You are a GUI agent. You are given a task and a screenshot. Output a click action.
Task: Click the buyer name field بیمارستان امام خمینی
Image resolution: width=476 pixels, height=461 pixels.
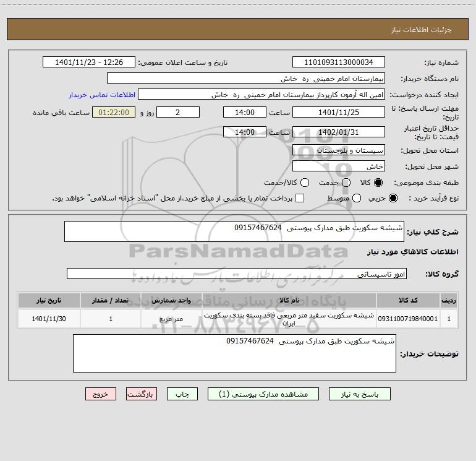pyautogui.click(x=246, y=78)
